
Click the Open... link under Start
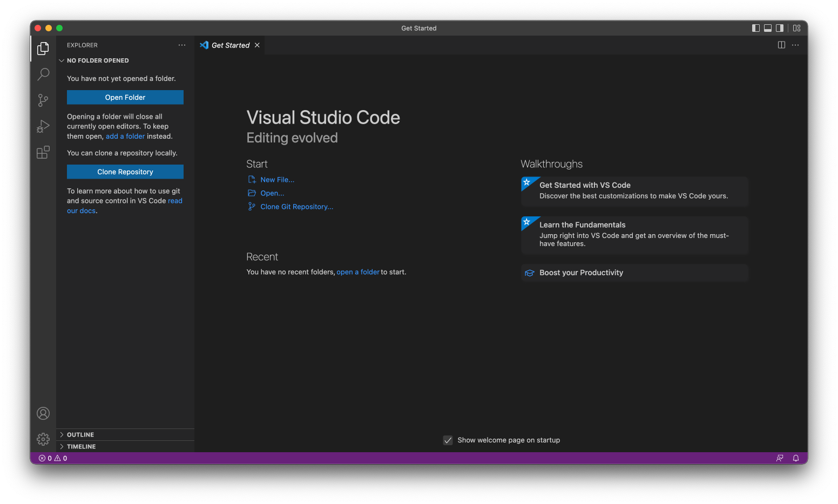272,193
